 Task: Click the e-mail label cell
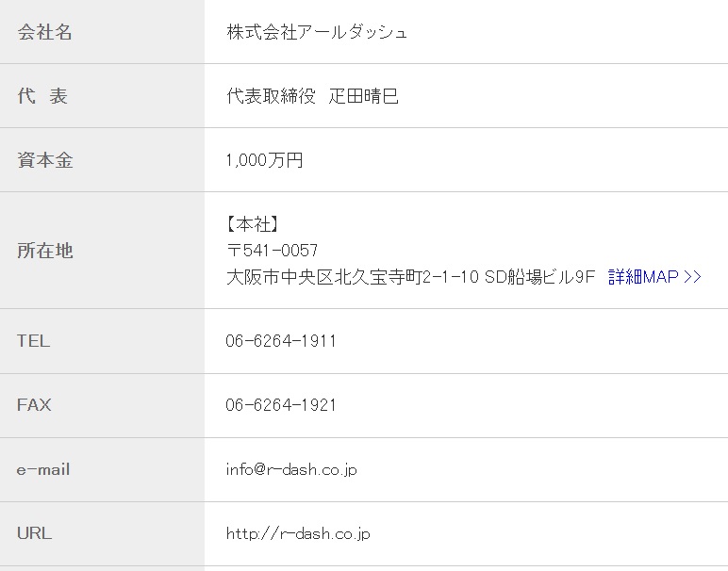[102, 469]
